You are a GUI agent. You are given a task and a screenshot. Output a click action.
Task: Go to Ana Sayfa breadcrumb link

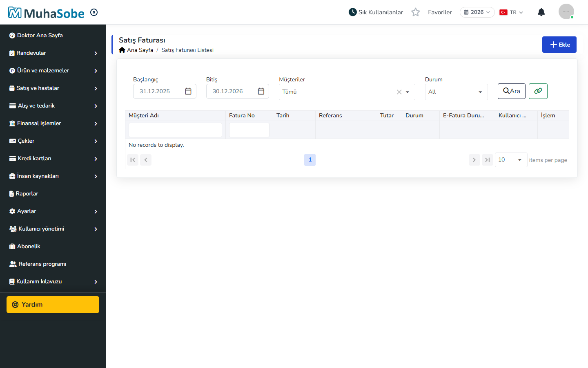pyautogui.click(x=140, y=50)
